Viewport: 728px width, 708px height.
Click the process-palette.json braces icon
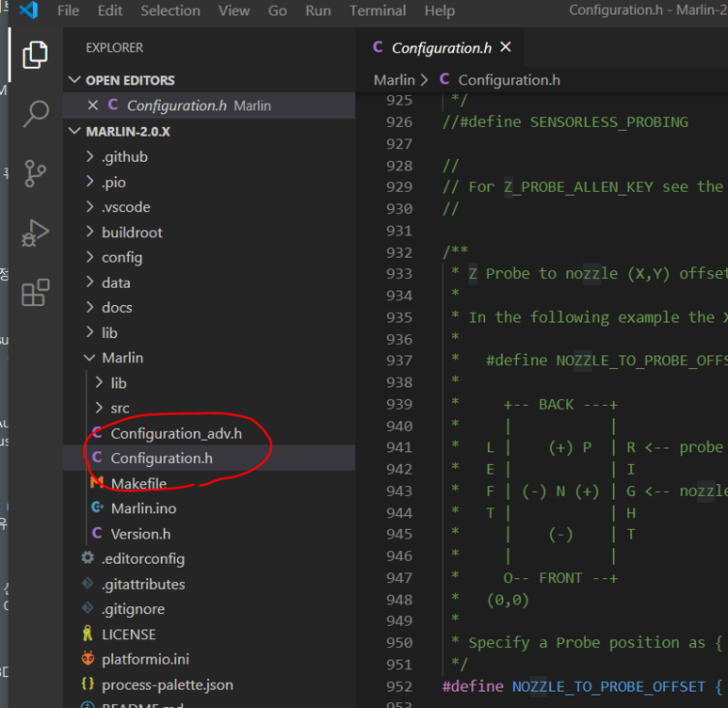pos(88,684)
